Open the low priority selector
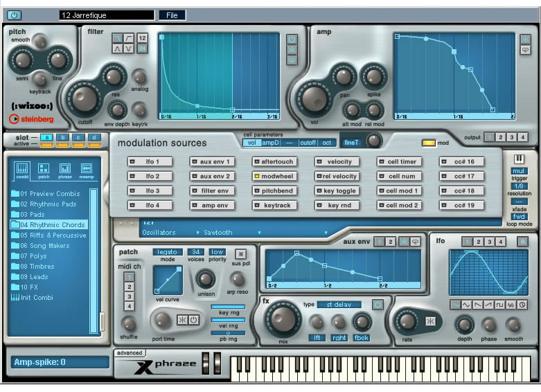Image resolution: width=541 pixels, height=392 pixels. pyautogui.click(x=217, y=252)
